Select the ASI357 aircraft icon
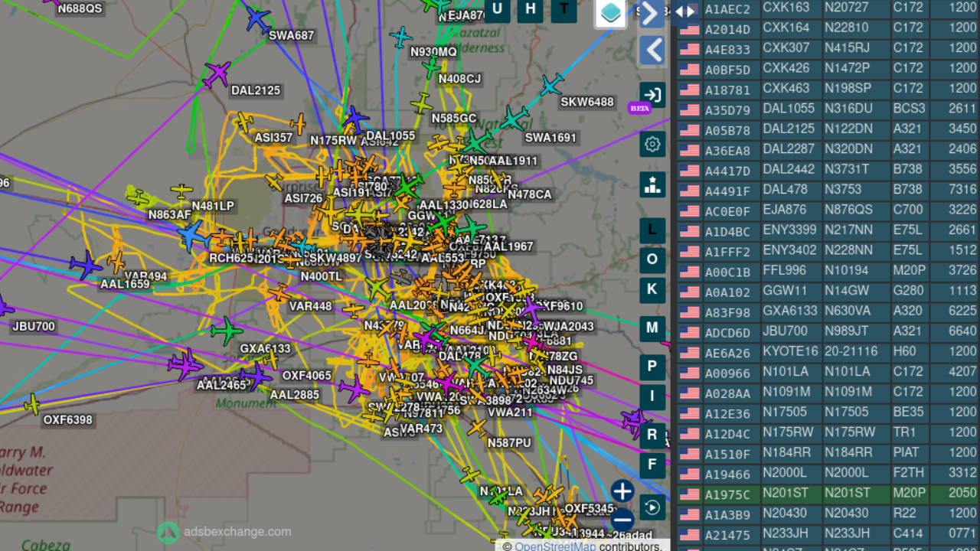 244,122
